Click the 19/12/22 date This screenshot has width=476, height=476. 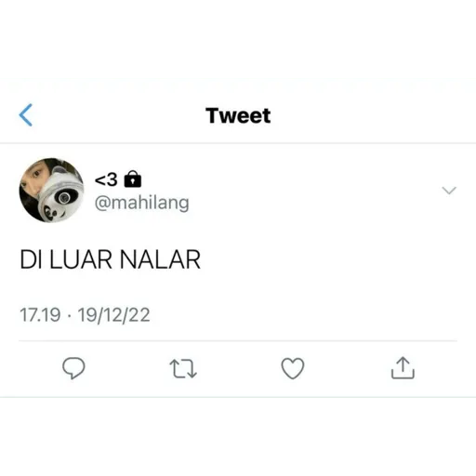[113, 315]
